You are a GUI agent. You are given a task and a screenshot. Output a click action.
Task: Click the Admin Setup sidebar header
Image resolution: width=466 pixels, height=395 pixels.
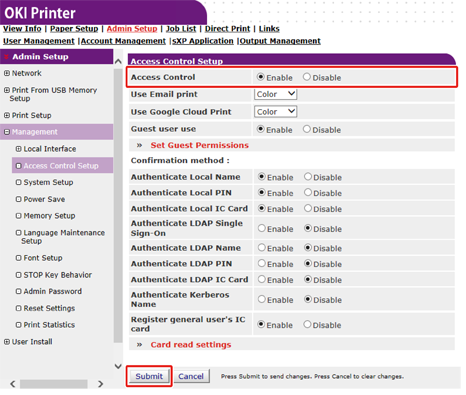pos(57,57)
